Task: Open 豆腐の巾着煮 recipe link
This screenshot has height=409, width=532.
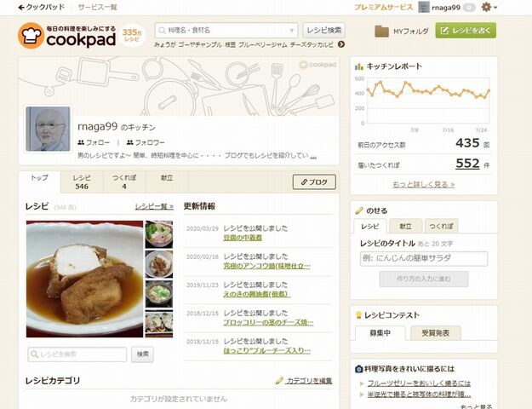Action: [x=243, y=238]
